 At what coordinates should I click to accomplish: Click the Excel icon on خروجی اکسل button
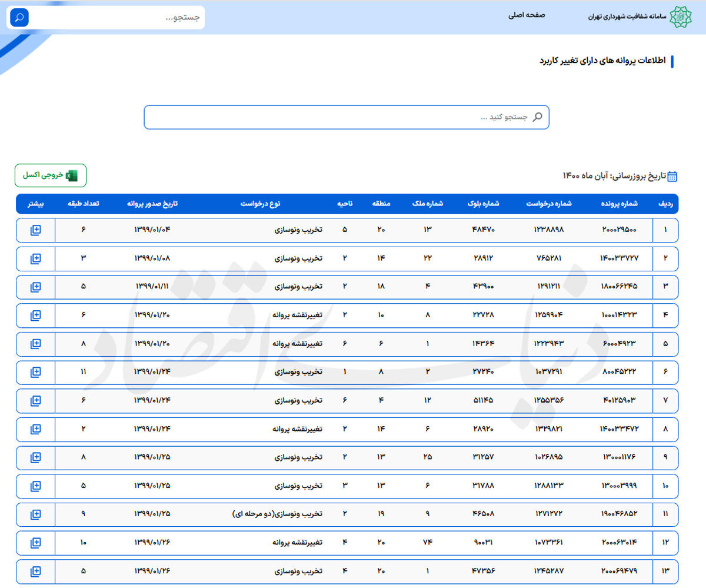pos(72,175)
